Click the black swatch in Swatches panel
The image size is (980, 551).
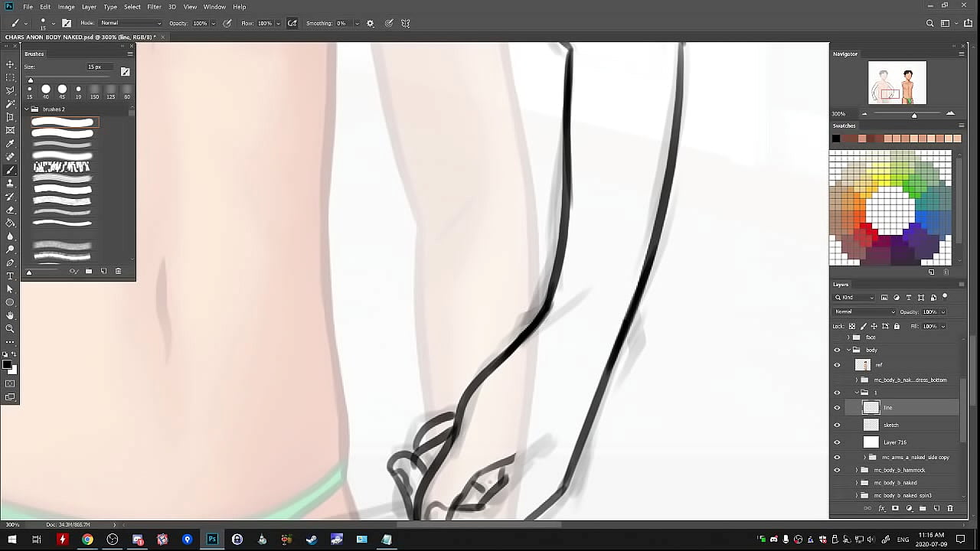click(x=836, y=139)
